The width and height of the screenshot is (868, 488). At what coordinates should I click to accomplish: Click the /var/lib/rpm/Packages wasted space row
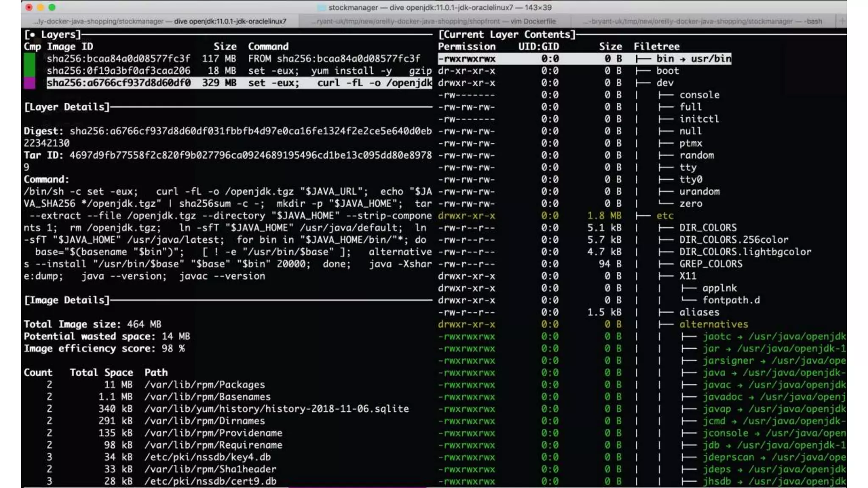click(x=204, y=385)
